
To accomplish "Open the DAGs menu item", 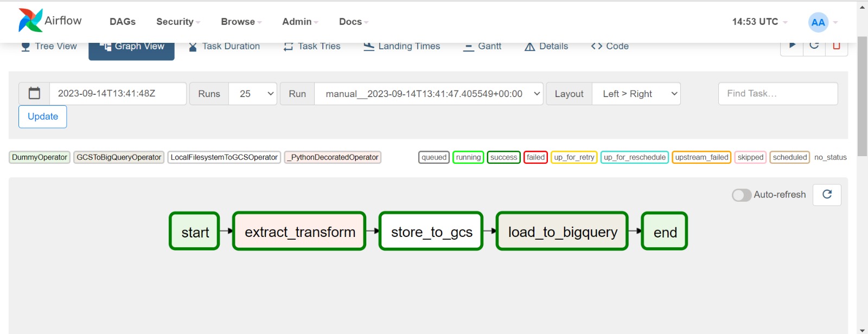I will click(123, 22).
